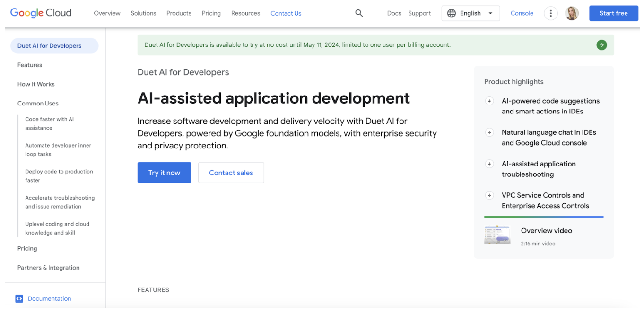Open the Solutions menu
Viewport: 644px width, 314px height.
(143, 13)
